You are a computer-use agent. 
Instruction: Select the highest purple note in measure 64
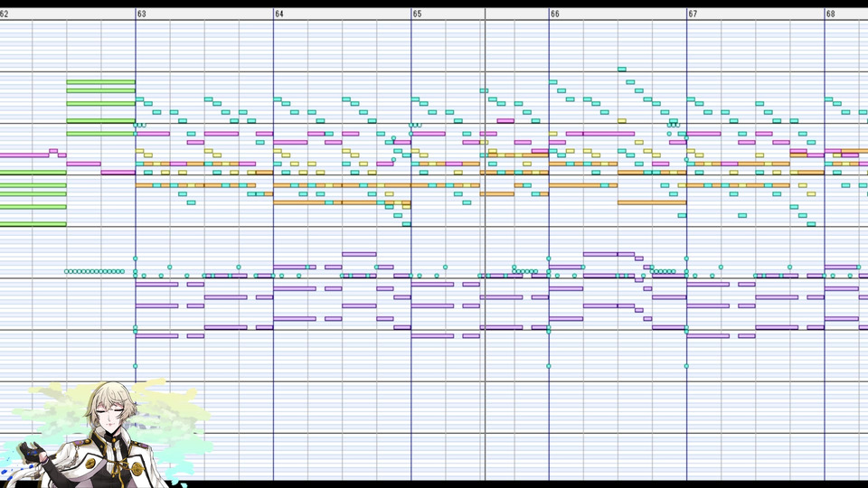tap(359, 255)
